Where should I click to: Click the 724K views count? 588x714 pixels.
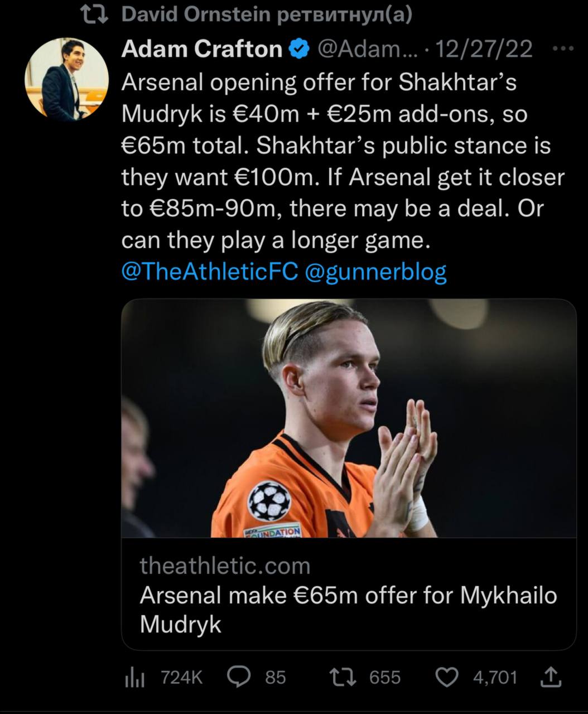[x=181, y=678]
